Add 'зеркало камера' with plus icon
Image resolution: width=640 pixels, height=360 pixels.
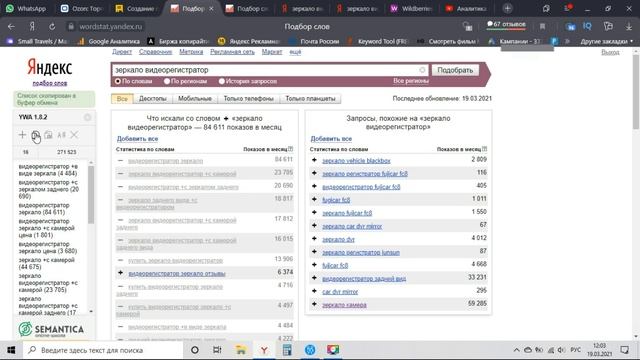(314, 304)
